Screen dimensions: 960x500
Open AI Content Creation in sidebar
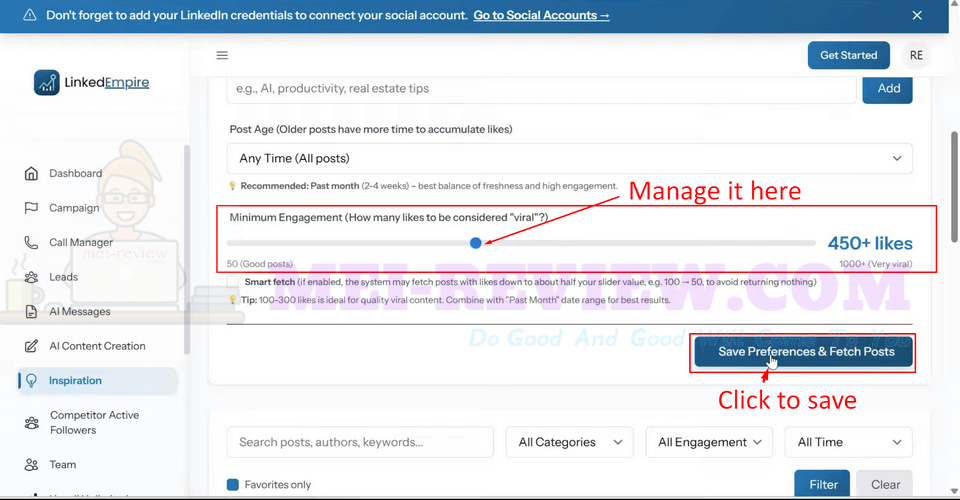[x=98, y=346]
